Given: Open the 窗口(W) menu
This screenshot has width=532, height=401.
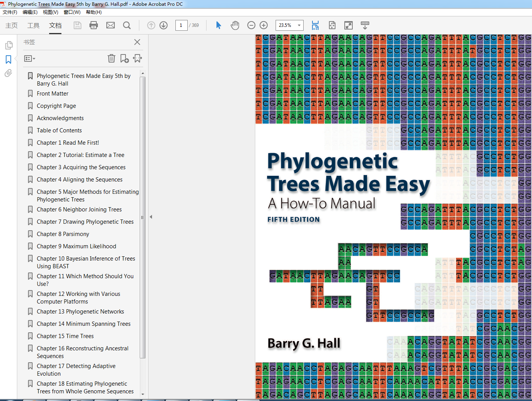Looking at the screenshot, I should coord(72,12).
